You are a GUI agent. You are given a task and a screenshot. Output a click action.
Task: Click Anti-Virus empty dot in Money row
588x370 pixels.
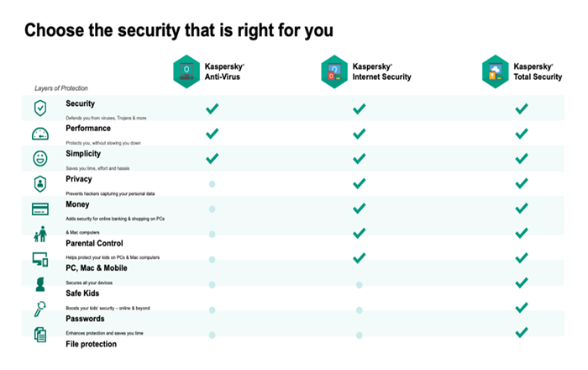pyautogui.click(x=213, y=209)
